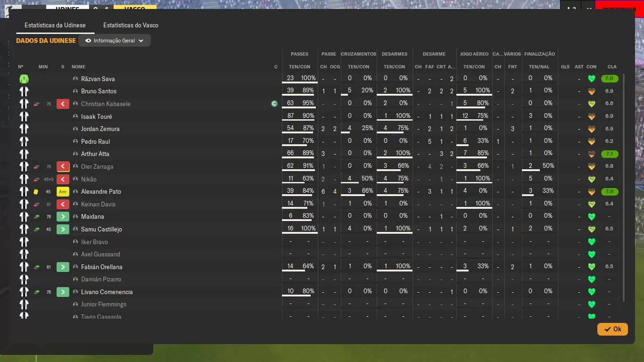Image resolution: width=644 pixels, height=362 pixels.
Task: Click Oier Zarraga's 50% finishing value
Action: pos(548,166)
